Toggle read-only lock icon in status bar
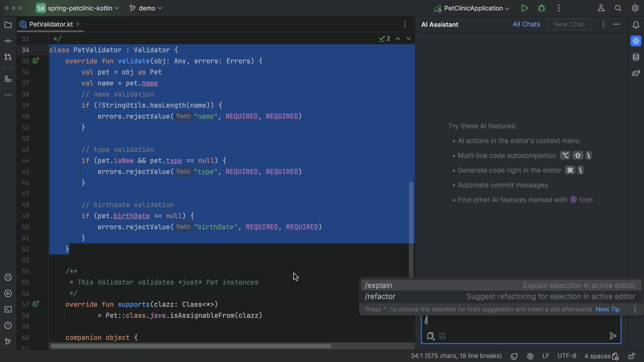 click(631, 356)
